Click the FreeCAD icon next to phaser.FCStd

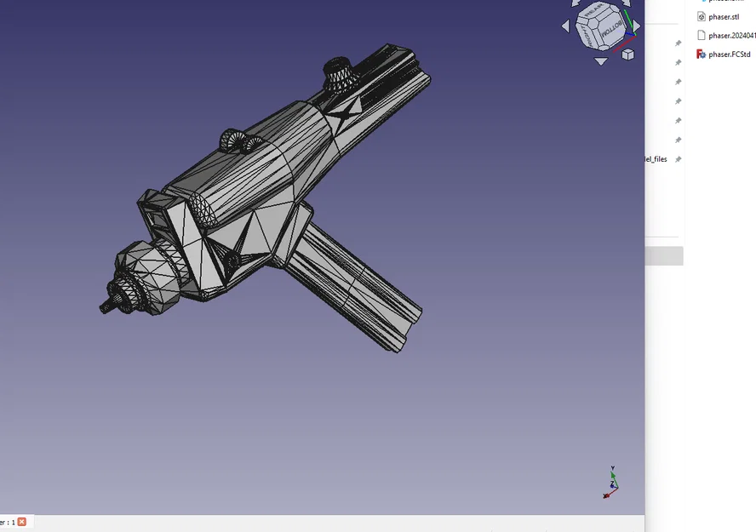[700, 54]
